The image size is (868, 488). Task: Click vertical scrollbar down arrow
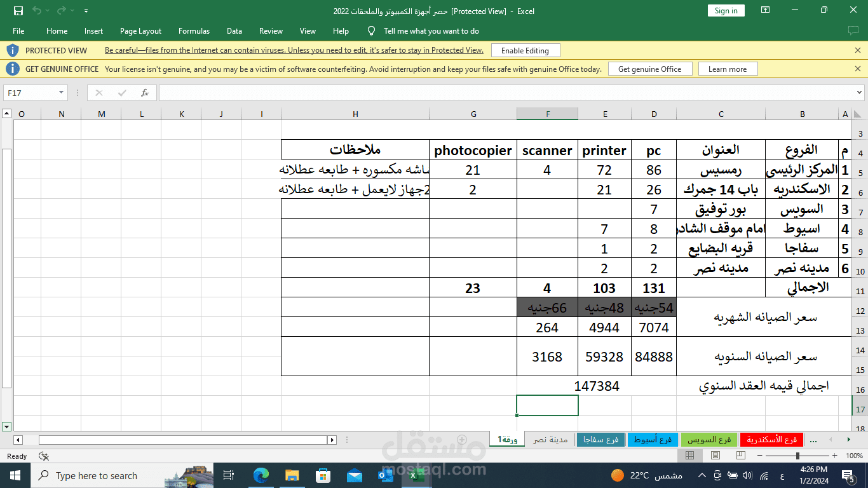point(6,426)
